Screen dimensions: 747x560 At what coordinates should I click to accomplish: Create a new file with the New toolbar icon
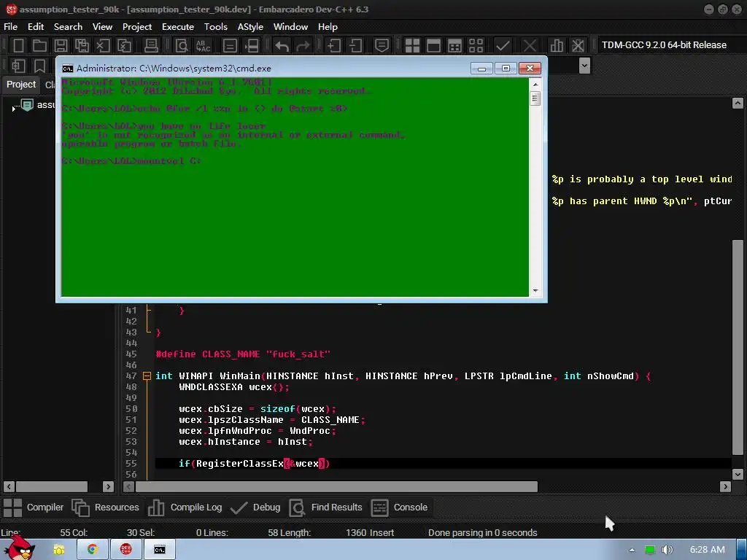(18, 45)
